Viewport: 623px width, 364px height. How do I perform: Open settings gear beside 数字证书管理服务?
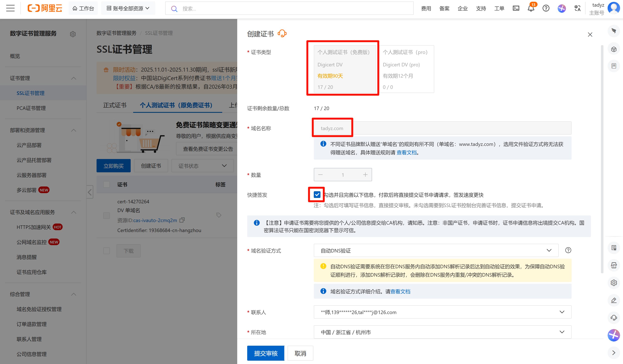coord(73,34)
